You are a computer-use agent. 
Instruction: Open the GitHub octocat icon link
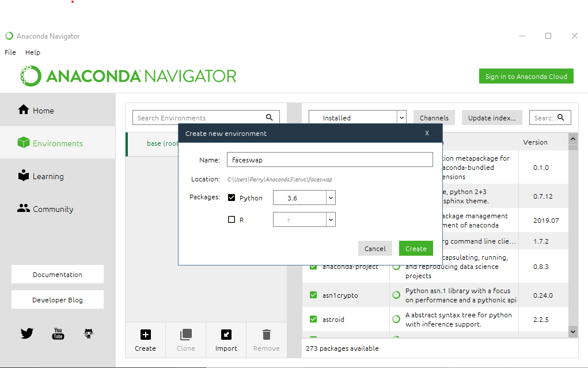pos(89,333)
